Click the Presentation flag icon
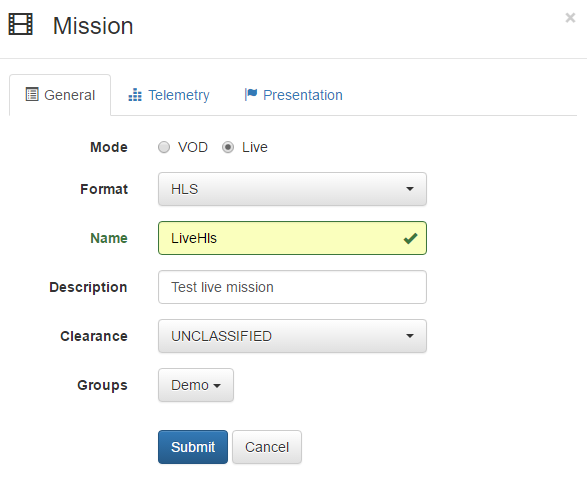 coord(250,94)
